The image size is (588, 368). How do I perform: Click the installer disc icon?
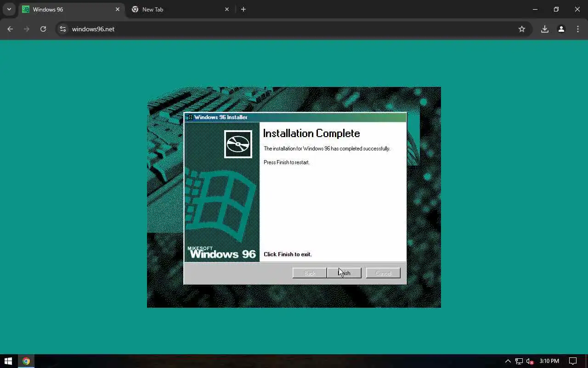coord(238,144)
